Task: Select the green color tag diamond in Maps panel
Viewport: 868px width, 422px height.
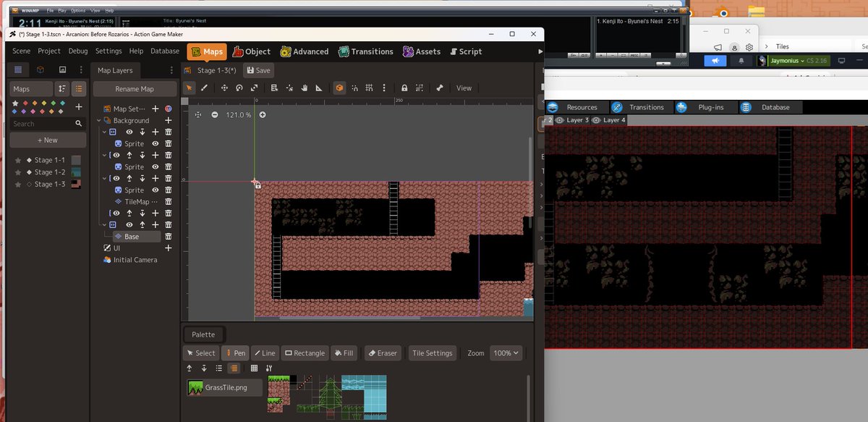Action: tap(54, 103)
